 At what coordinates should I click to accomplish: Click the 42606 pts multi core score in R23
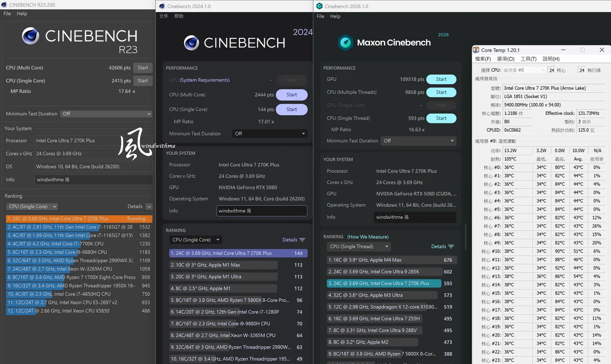click(119, 68)
